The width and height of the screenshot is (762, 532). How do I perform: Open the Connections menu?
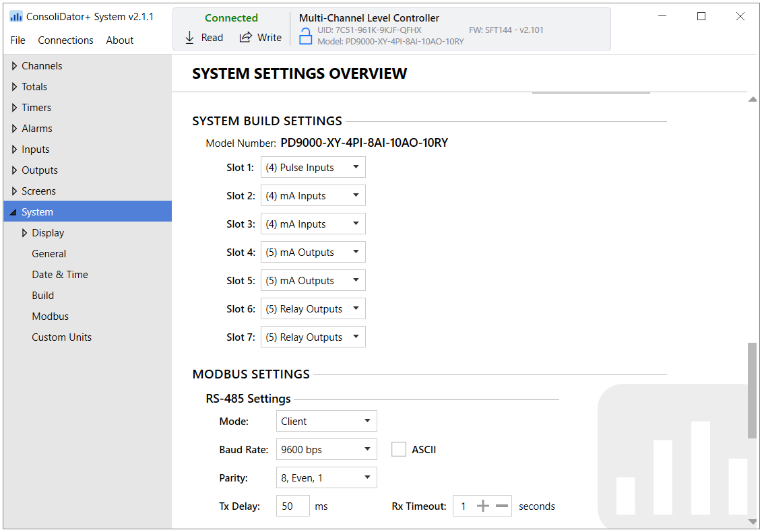click(x=65, y=40)
